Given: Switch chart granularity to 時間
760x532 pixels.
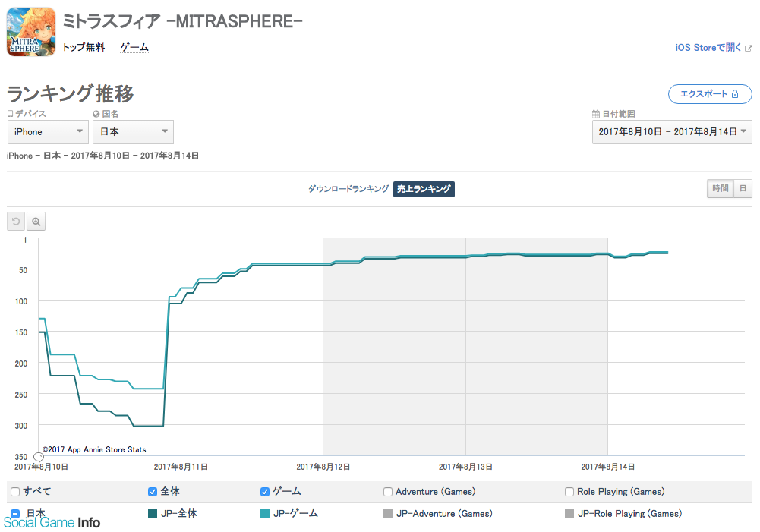Looking at the screenshot, I should [x=721, y=188].
